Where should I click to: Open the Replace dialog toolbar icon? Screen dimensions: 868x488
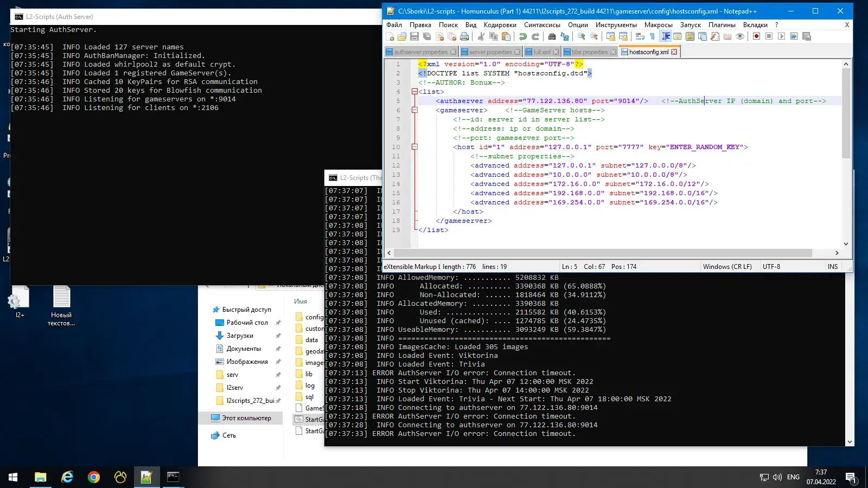565,36
